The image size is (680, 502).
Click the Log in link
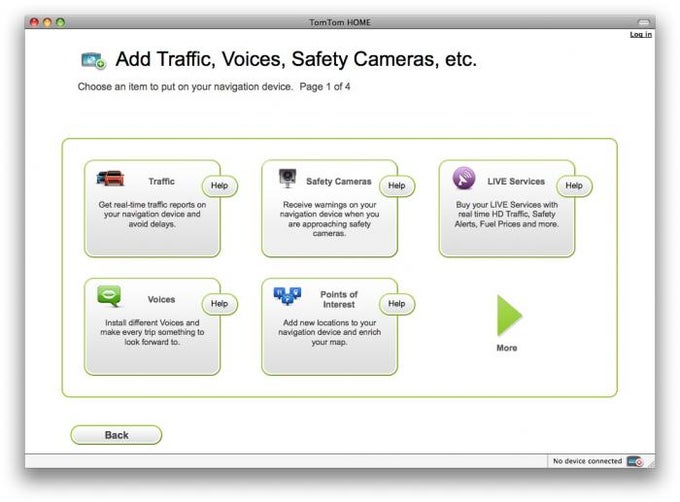[x=641, y=35]
